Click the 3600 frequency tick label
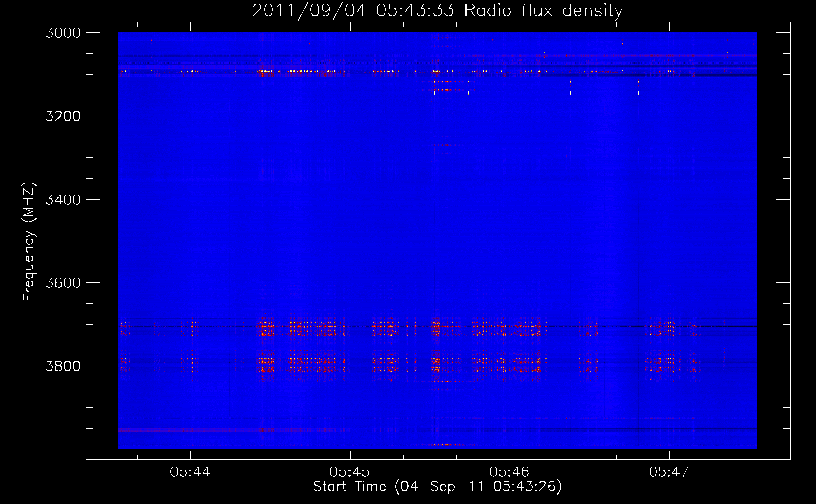 pos(63,283)
